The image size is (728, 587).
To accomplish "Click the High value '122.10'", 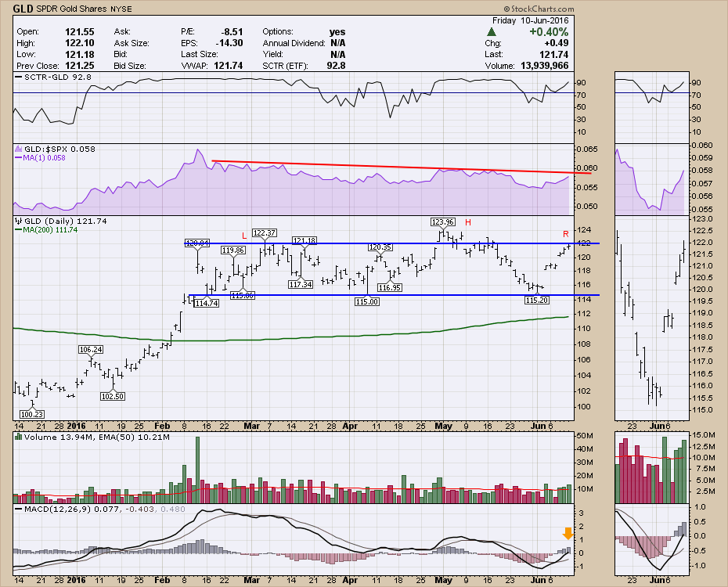I will pyautogui.click(x=79, y=43).
